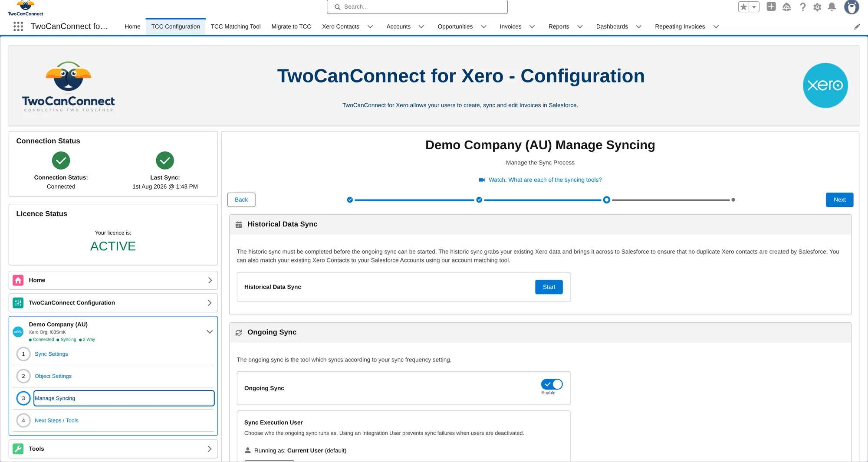Open the Favorites list dropdown arrow
The width and height of the screenshot is (868, 462).
(754, 7)
